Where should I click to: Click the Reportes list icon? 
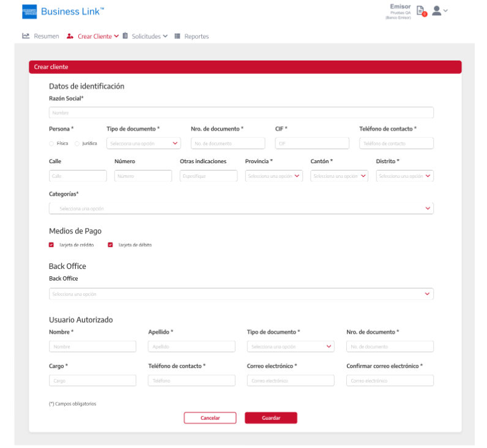[x=177, y=36]
